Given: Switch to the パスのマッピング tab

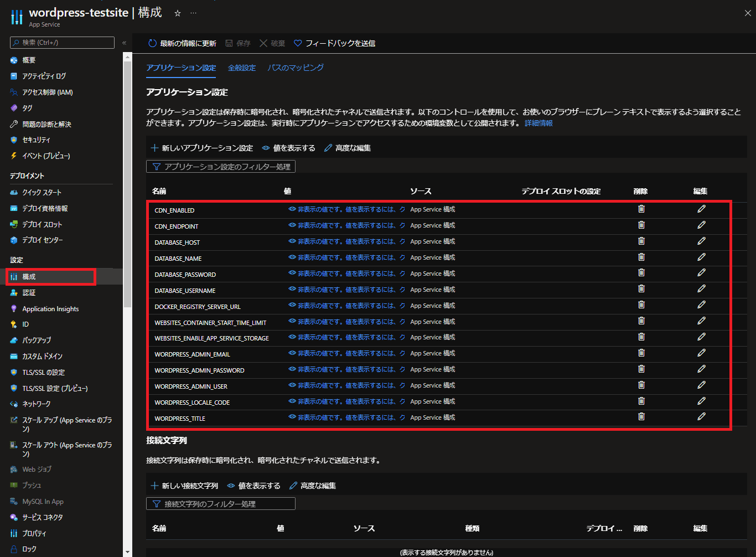Looking at the screenshot, I should pos(296,68).
